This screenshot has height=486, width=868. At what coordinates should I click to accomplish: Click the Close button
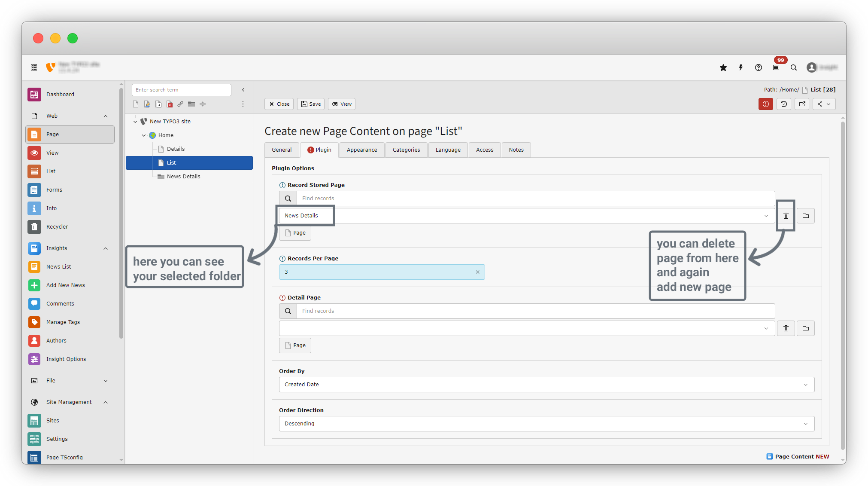coord(279,104)
